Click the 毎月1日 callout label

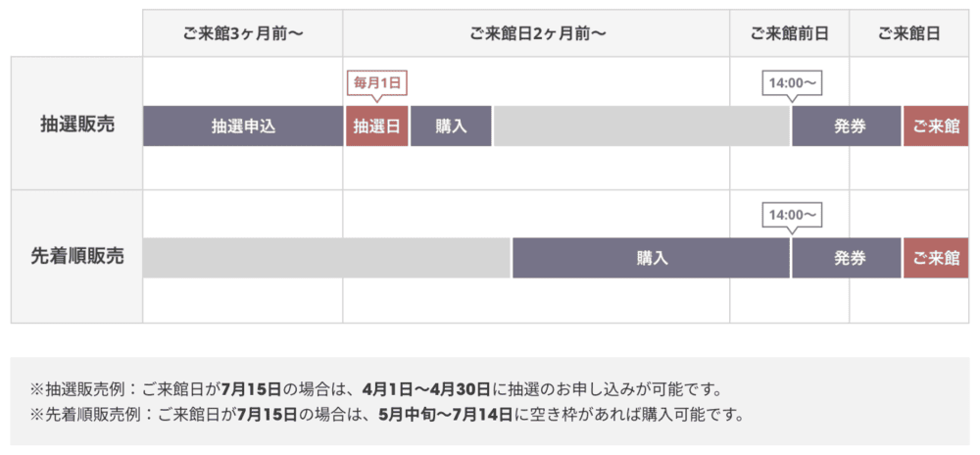tap(377, 82)
